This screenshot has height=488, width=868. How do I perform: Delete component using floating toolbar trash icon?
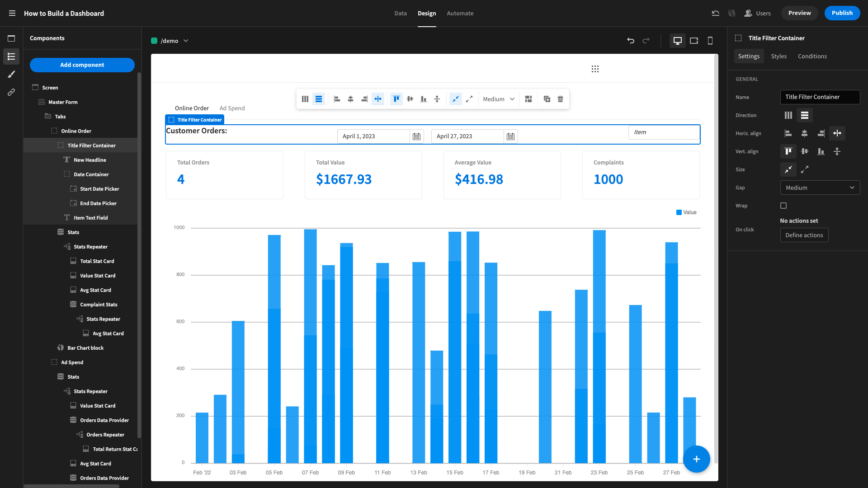click(561, 99)
